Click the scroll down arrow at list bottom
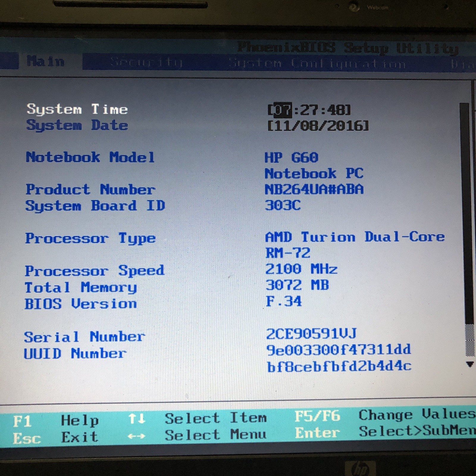Viewport: 476px width, 476px height. pyautogui.click(x=470, y=364)
